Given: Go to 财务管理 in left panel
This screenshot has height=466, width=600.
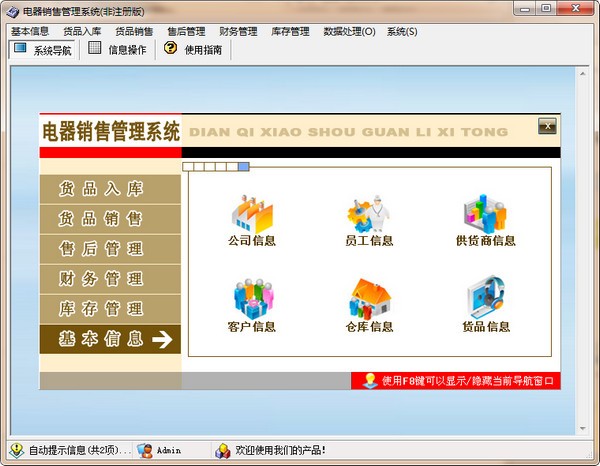Looking at the screenshot, I should 101,279.
